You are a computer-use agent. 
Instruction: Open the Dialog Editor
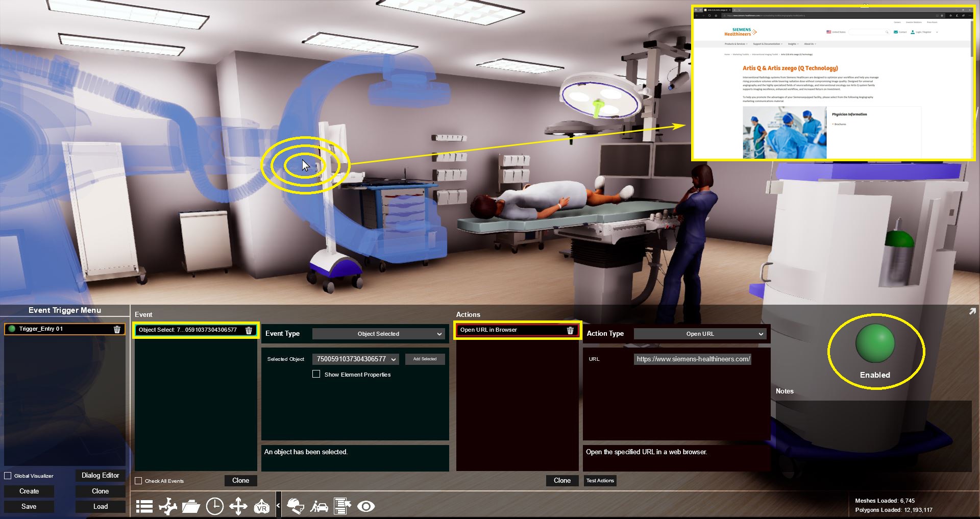tap(101, 476)
